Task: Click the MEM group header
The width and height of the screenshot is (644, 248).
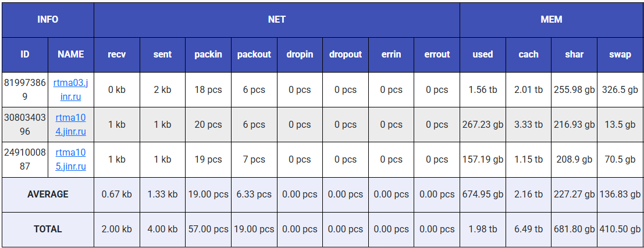Action: (x=551, y=19)
